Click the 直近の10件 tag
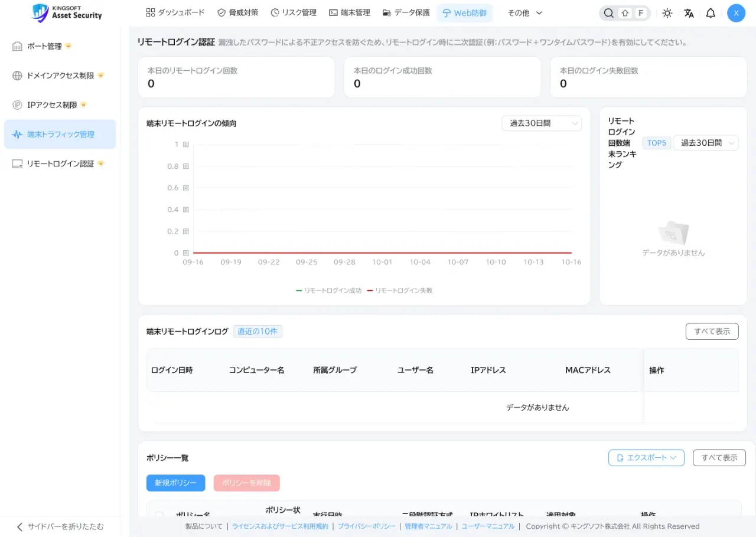 pos(258,332)
